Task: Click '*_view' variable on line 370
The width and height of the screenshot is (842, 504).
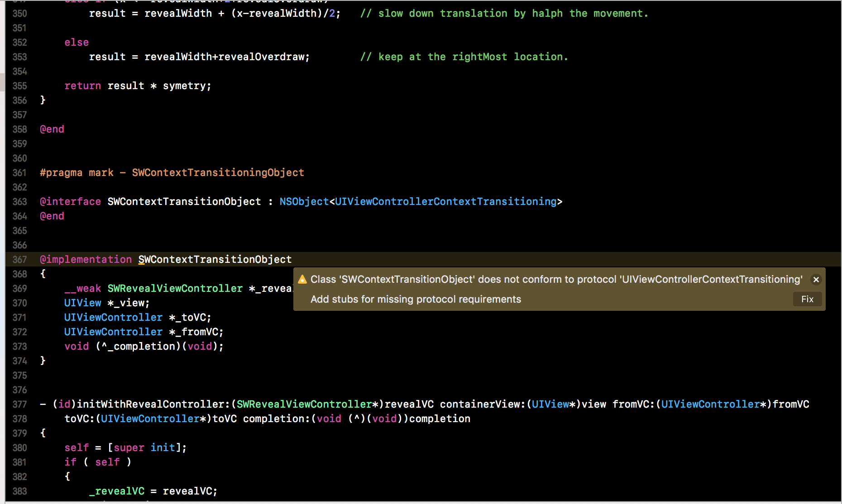Action: 126,303
